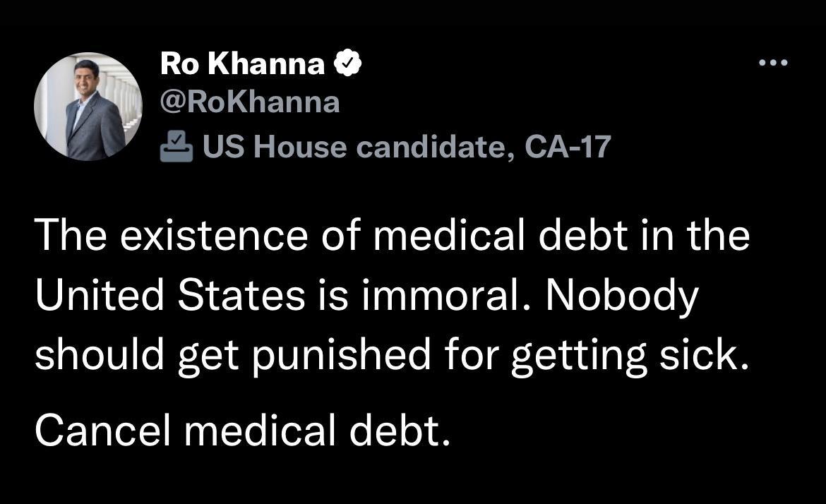Open the @RoKhanna profile handle link
Image resolution: width=826 pixels, height=504 pixels.
249,101
